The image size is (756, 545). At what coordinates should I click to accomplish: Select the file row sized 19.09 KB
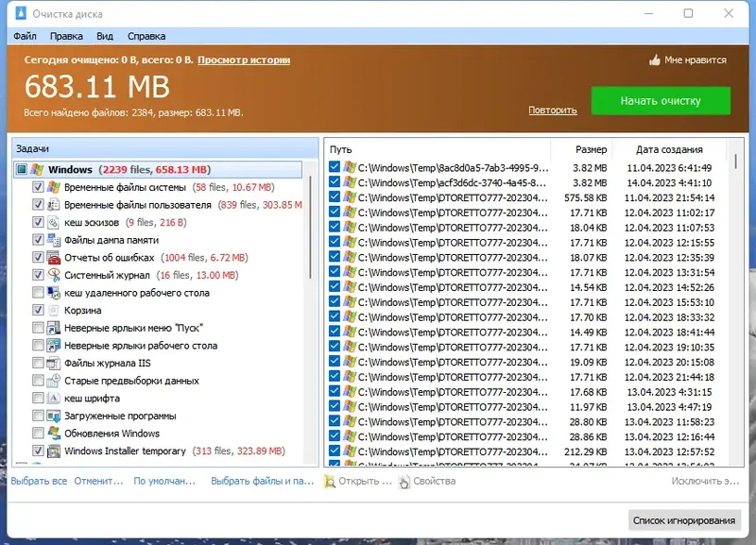(x=526, y=362)
